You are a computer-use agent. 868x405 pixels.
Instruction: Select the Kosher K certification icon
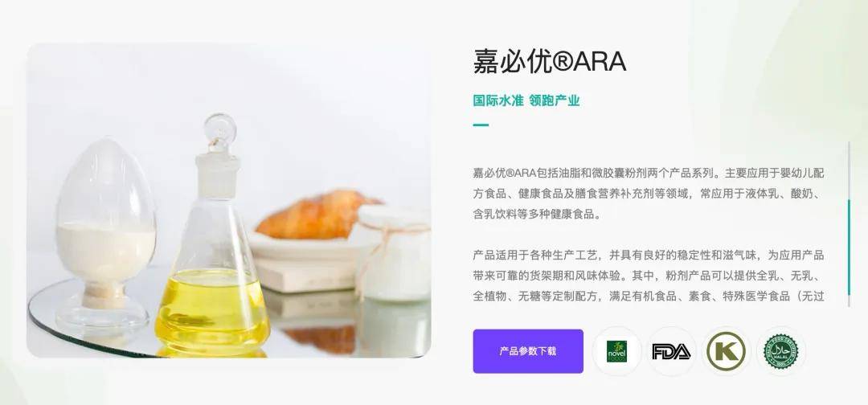[x=726, y=351]
